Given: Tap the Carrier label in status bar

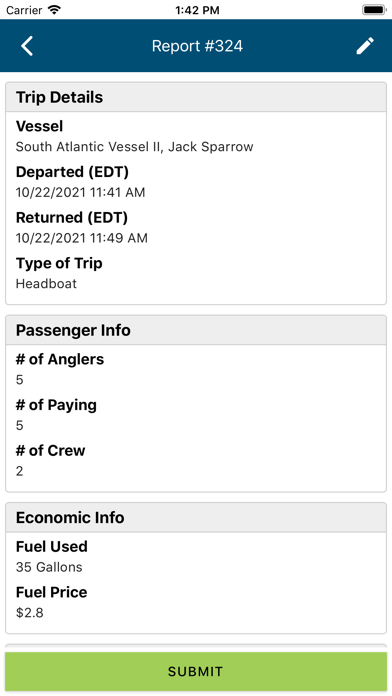Looking at the screenshot, I should 25,10.
